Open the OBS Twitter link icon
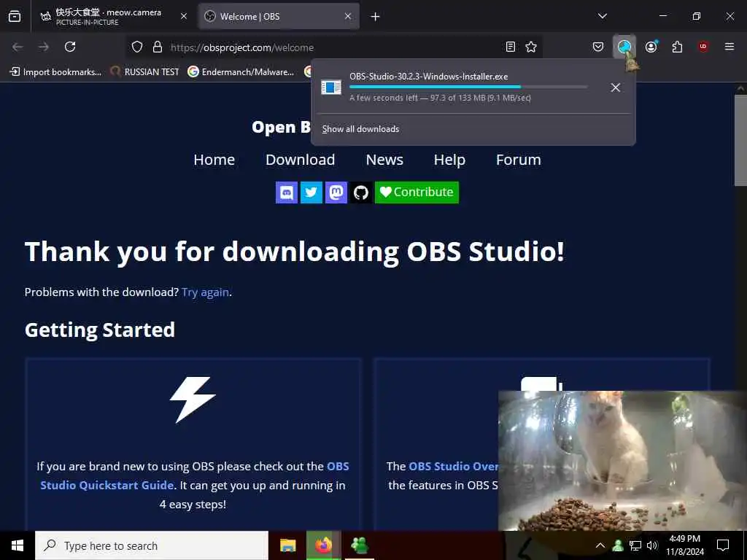The image size is (747, 560). (311, 192)
